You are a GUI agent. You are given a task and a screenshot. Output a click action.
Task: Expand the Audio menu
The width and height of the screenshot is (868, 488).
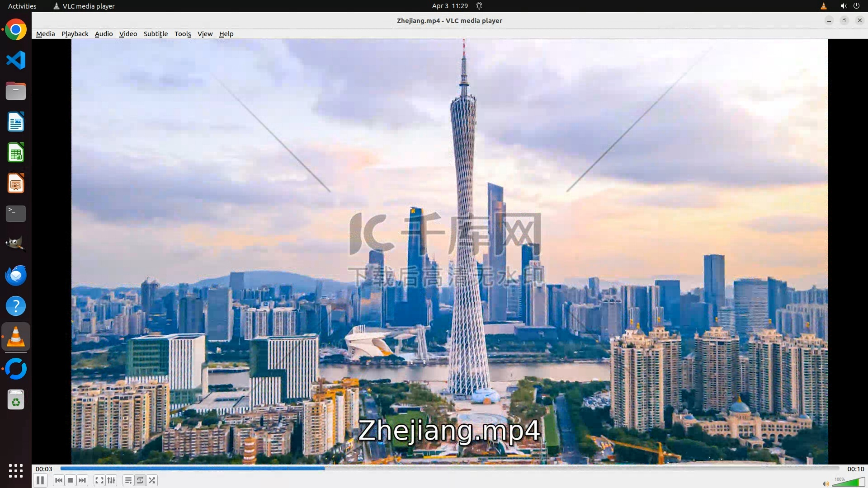pos(104,34)
